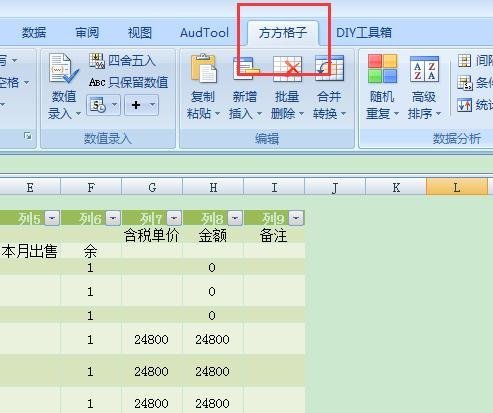Click the 四舍五入 button label
This screenshot has width=493, height=413.
tap(132, 61)
